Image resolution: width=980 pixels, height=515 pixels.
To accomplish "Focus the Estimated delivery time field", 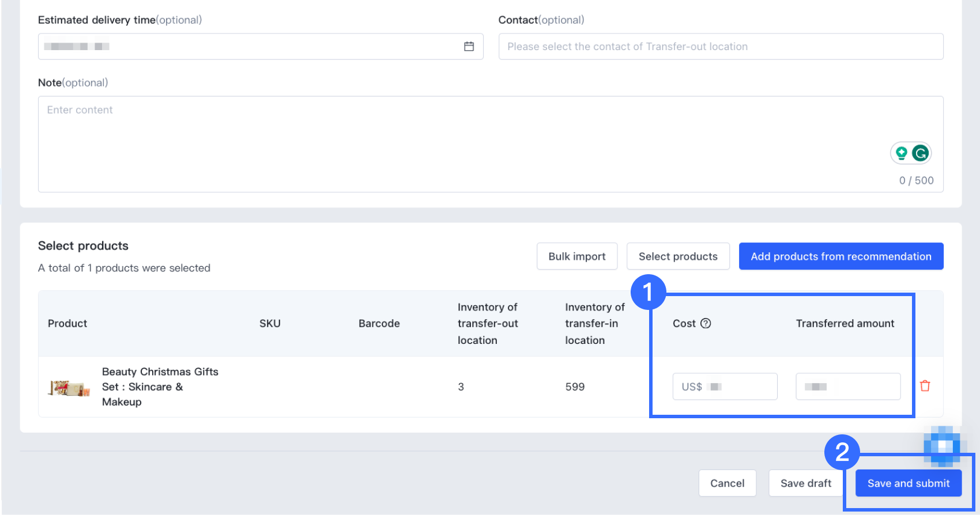I will pos(248,47).
